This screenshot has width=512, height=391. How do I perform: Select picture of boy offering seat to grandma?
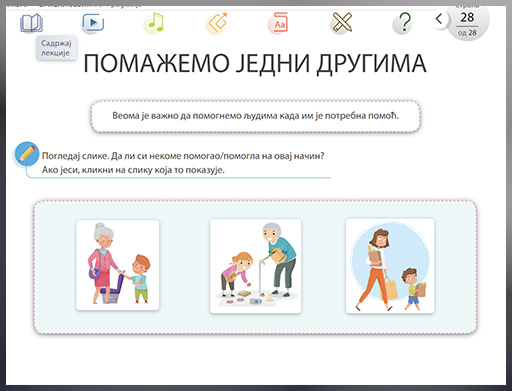click(x=118, y=265)
